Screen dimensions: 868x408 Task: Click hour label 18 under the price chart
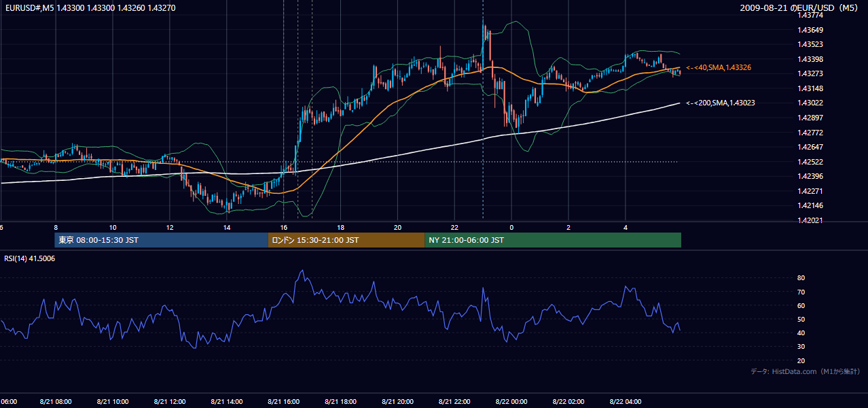point(340,228)
